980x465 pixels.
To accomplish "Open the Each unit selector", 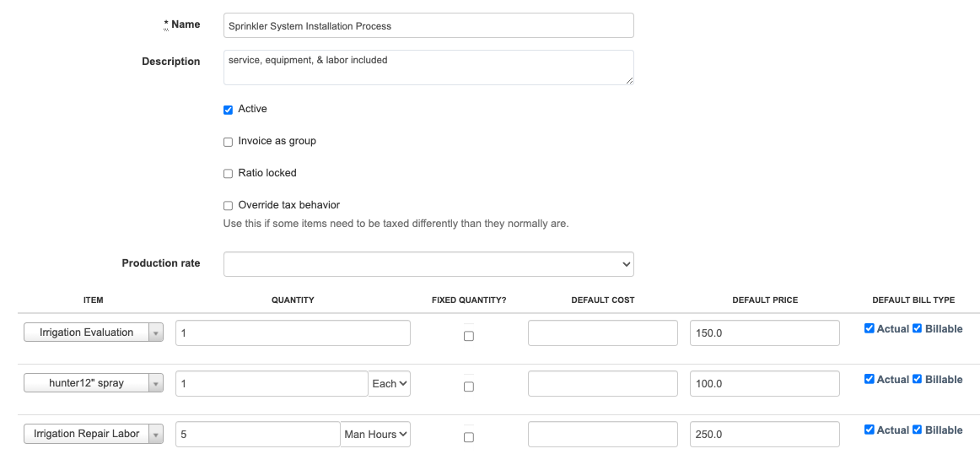I will point(390,384).
